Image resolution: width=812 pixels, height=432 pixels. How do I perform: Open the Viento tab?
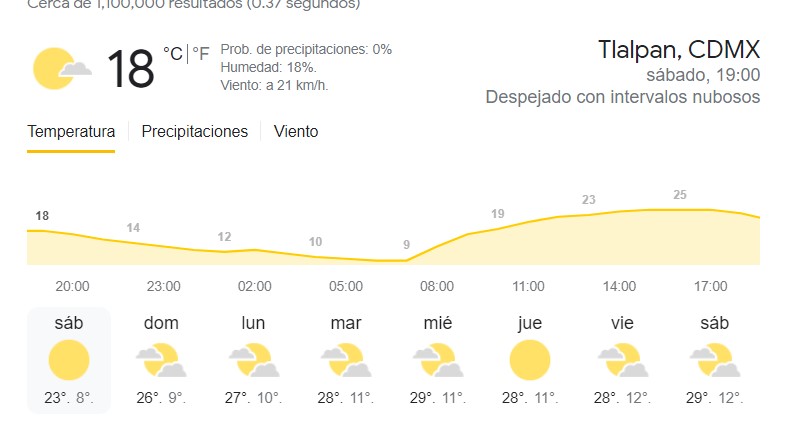296,132
